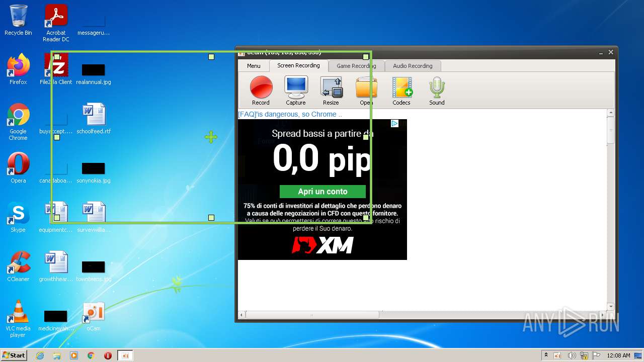Open the volume control in system tray
The image size is (644, 362).
tap(572, 355)
